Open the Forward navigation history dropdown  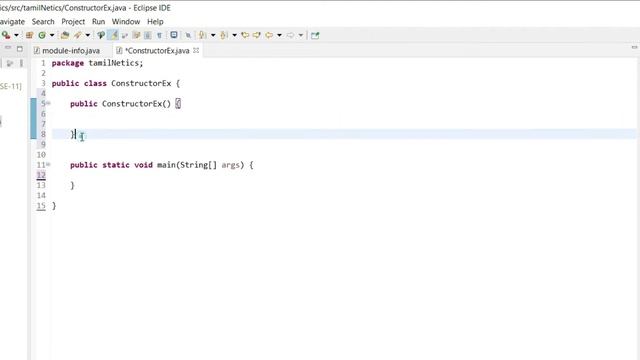pyautogui.click(x=301, y=35)
